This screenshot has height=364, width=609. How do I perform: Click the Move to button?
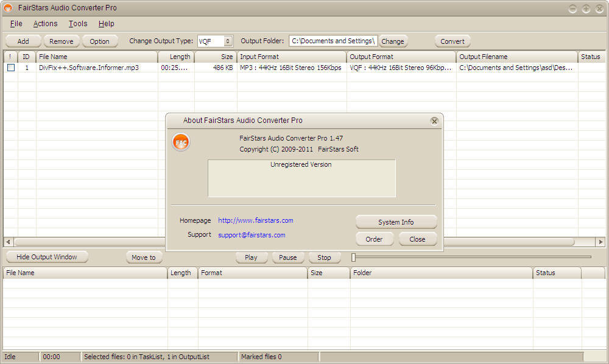coord(144,257)
